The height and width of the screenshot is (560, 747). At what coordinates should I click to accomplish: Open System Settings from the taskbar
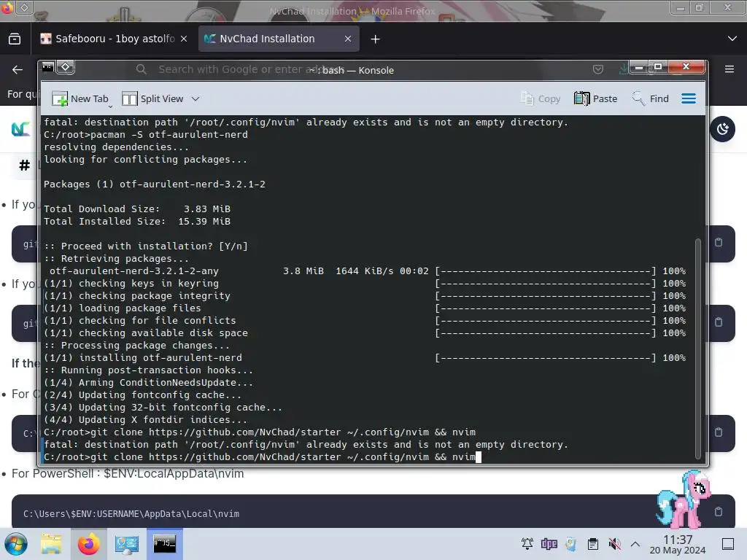(127, 544)
